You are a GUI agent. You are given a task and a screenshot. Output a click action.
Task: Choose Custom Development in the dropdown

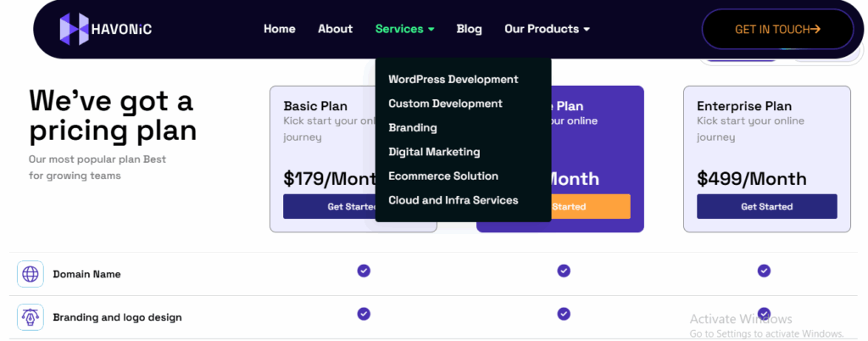[x=445, y=103]
